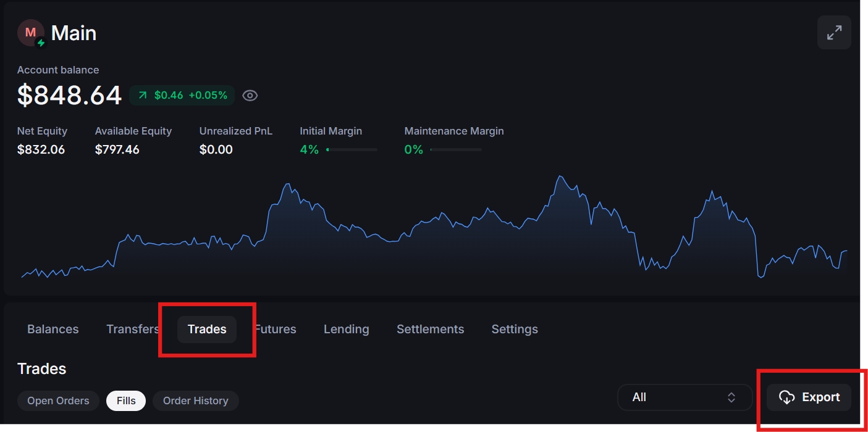The height and width of the screenshot is (432, 868).
Task: Switch to the Balances tab
Action: click(53, 330)
